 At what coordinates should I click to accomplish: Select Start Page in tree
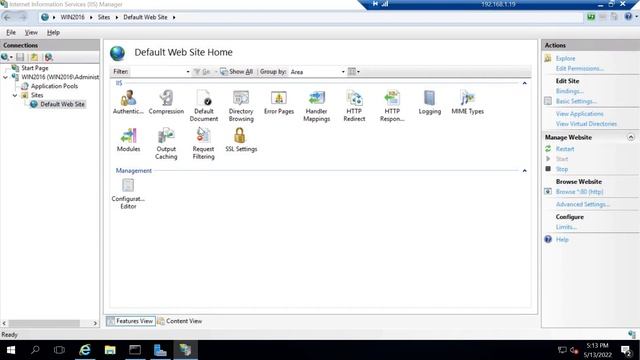[35, 68]
